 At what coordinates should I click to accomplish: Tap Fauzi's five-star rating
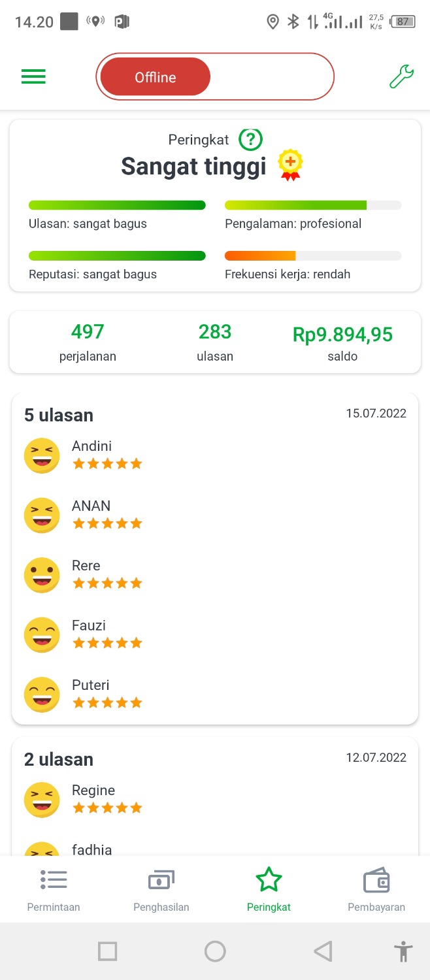point(107,643)
